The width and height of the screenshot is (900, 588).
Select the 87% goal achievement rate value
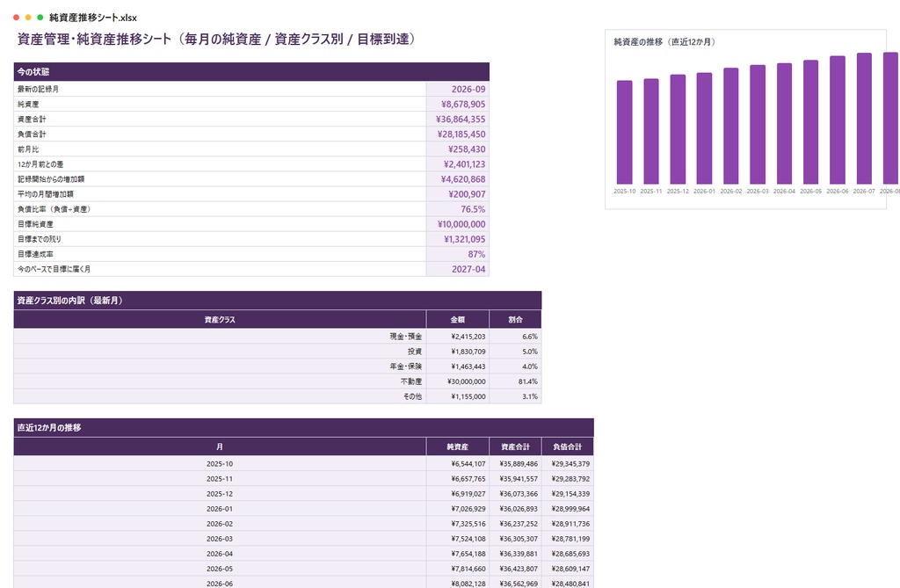pos(458,254)
